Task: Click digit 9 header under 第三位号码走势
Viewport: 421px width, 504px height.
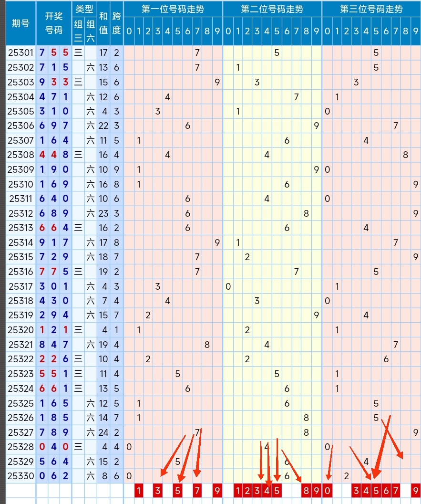Action: point(416,31)
